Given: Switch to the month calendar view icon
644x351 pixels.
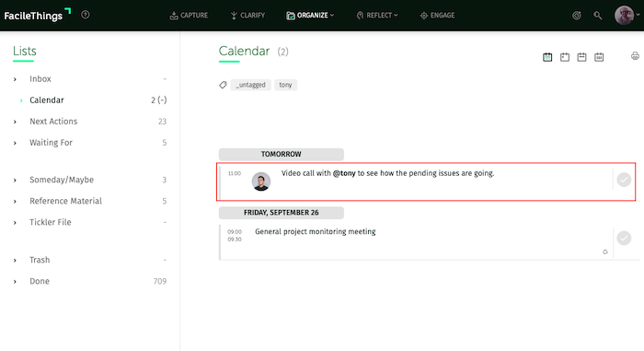Looking at the screenshot, I should point(599,57).
